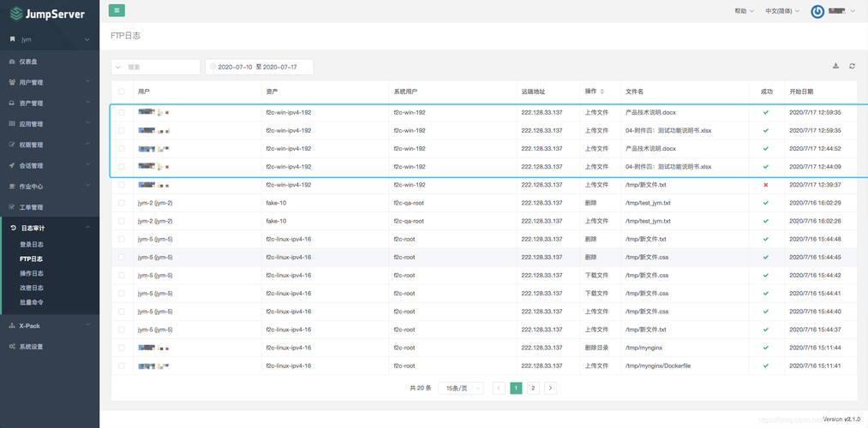Check the row at 2020/7/16 16:02:29
868x428 pixels.
click(122, 203)
